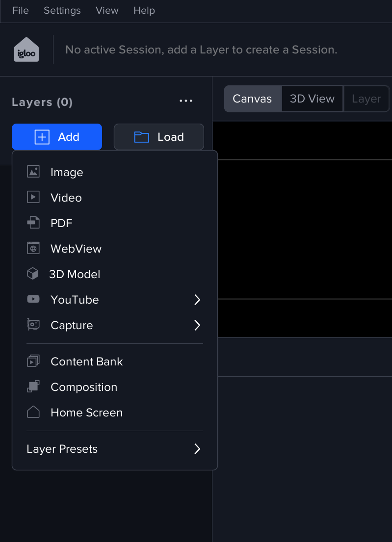Viewport: 392px width, 542px height.
Task: Click the igloo logo
Action: [x=26, y=50]
